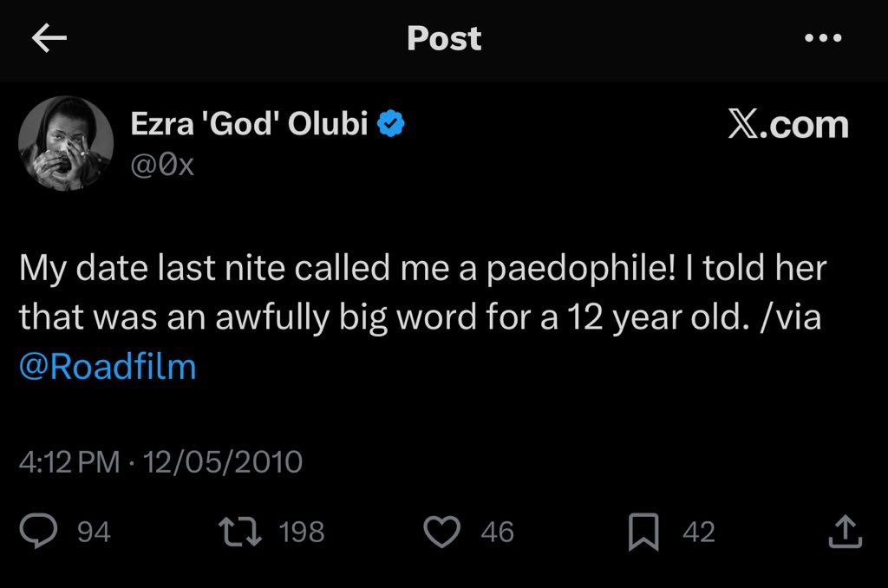Open Ezra's profile picture
888x588 pixels.
(66, 143)
